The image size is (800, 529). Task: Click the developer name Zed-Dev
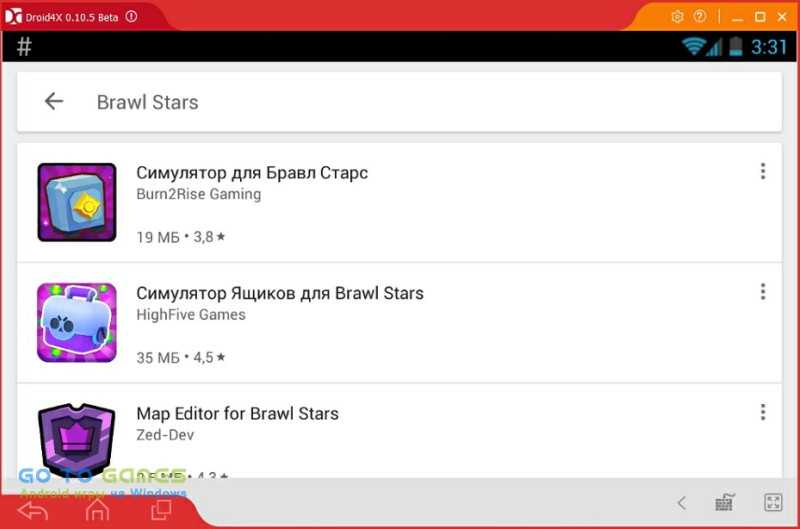pyautogui.click(x=165, y=435)
